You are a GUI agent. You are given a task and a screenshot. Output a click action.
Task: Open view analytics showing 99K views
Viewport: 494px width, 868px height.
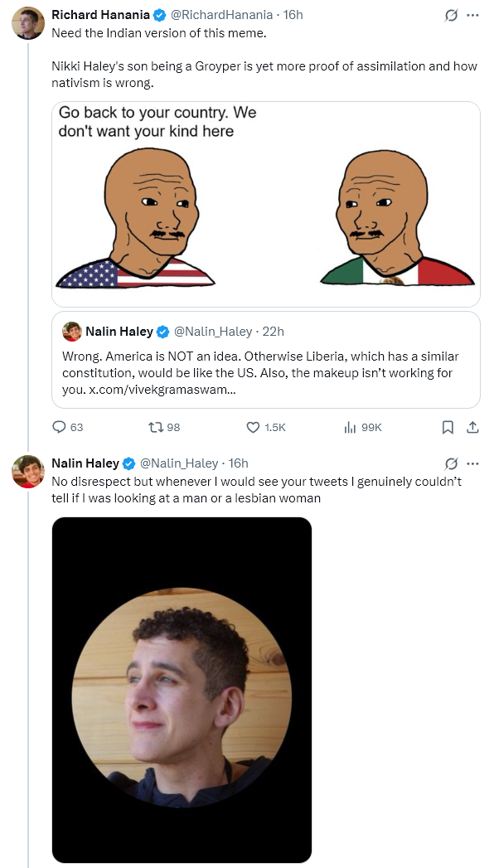(350, 427)
